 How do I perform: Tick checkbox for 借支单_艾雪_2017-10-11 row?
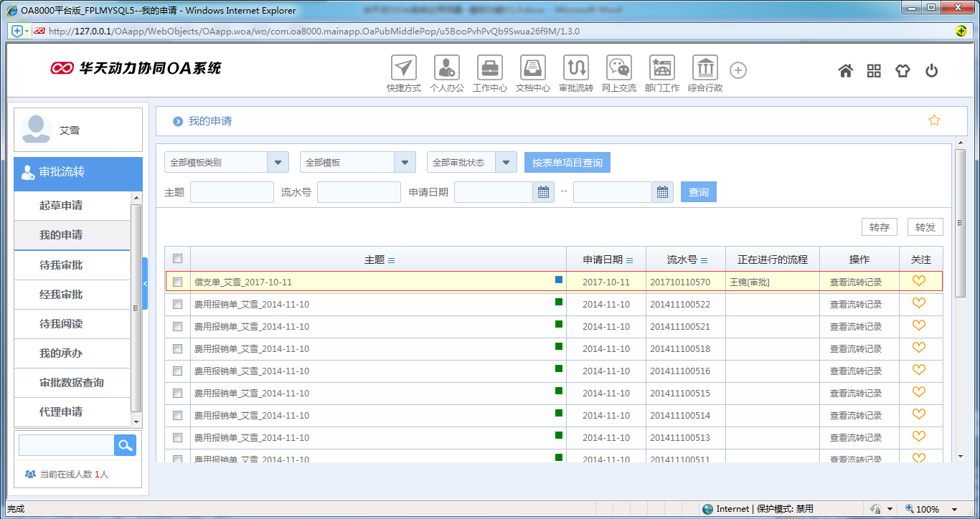(x=178, y=282)
